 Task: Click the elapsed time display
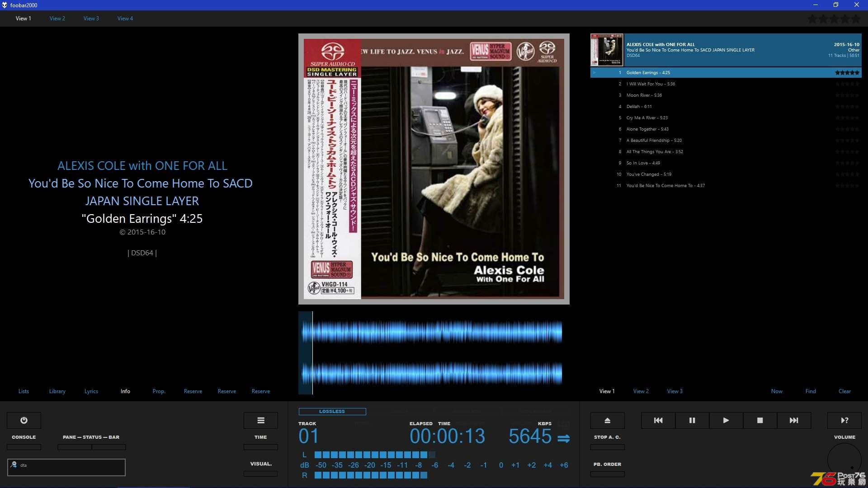(x=447, y=436)
